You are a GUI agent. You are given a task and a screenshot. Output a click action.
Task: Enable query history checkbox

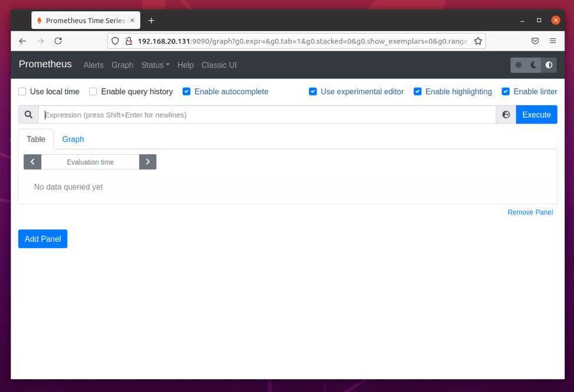tap(93, 91)
